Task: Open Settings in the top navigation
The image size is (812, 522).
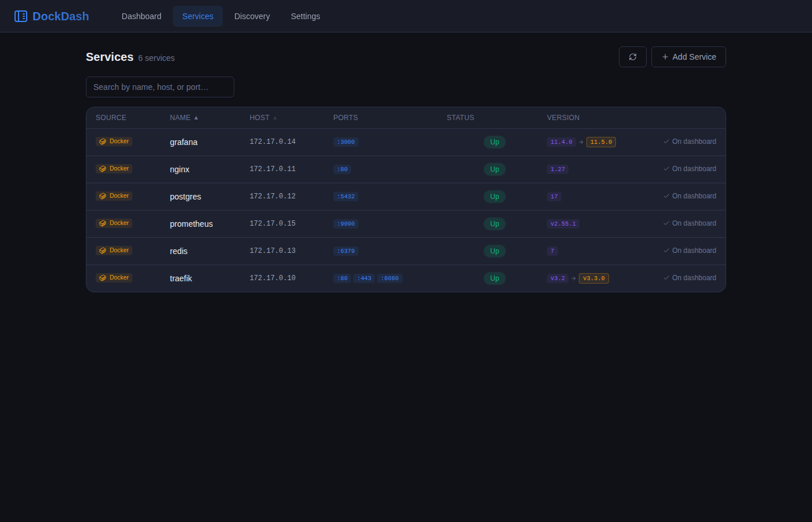Action: 305,16
